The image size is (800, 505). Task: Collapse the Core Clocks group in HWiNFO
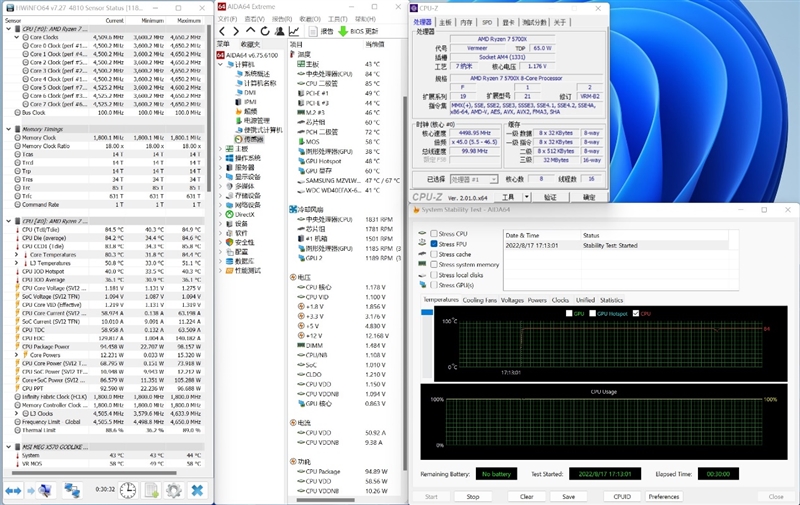pos(17,37)
